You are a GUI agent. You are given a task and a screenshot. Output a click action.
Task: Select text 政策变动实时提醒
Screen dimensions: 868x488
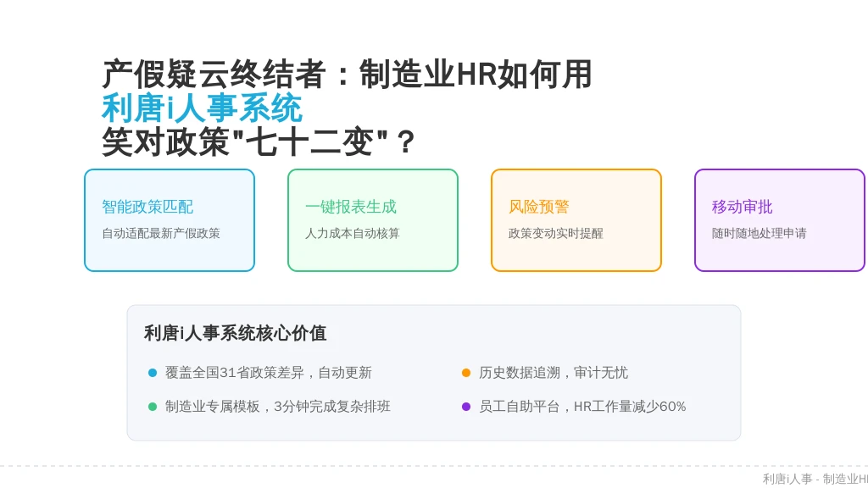pyautogui.click(x=556, y=234)
